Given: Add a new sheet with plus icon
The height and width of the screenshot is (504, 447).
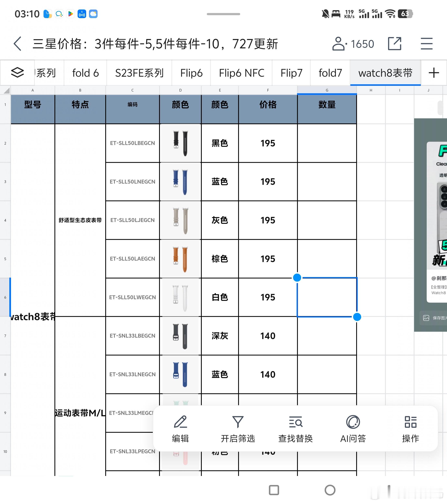Looking at the screenshot, I should [434, 73].
